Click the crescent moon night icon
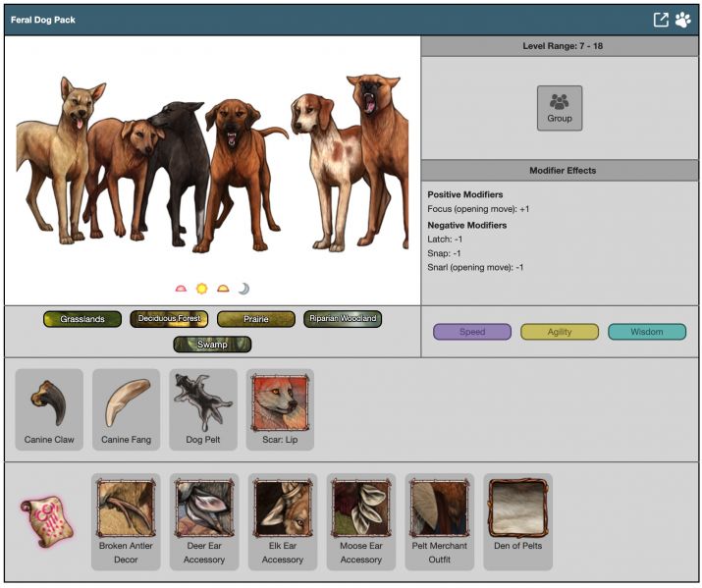Screen dimensions: 702x588 [x=243, y=289]
